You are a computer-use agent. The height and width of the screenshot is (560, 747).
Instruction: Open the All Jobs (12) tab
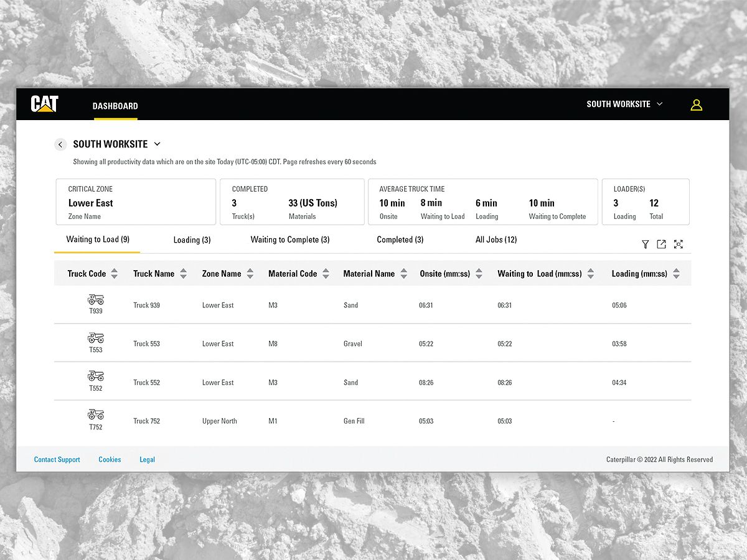click(x=496, y=240)
